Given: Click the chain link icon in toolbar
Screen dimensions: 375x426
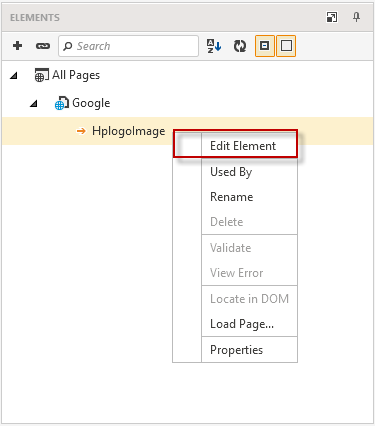Looking at the screenshot, I should coord(43,46).
